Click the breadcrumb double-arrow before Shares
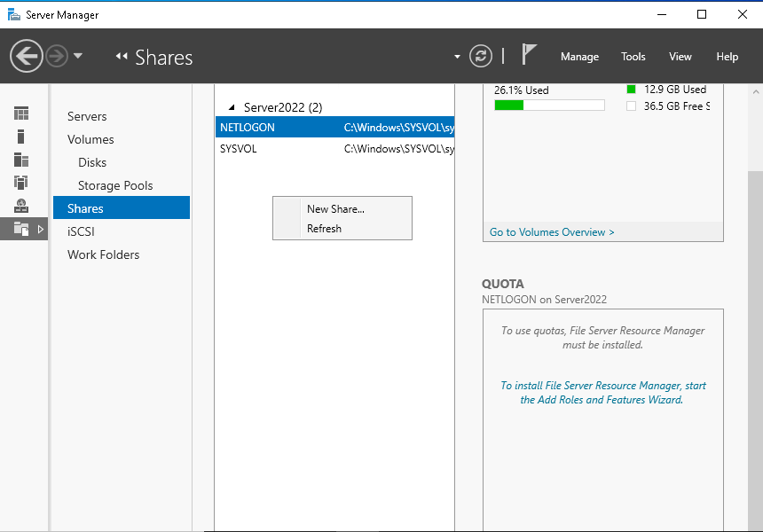763x532 pixels. [x=122, y=57]
